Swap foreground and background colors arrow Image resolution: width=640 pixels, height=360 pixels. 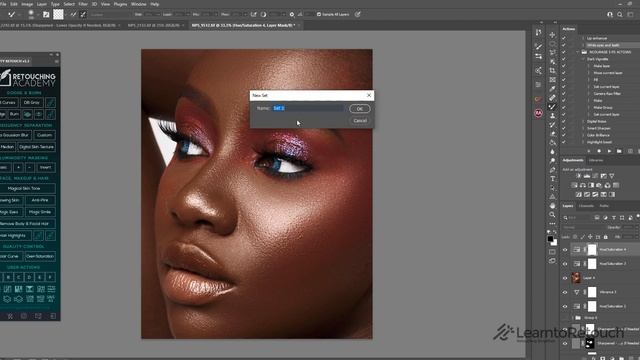[x=555, y=232]
